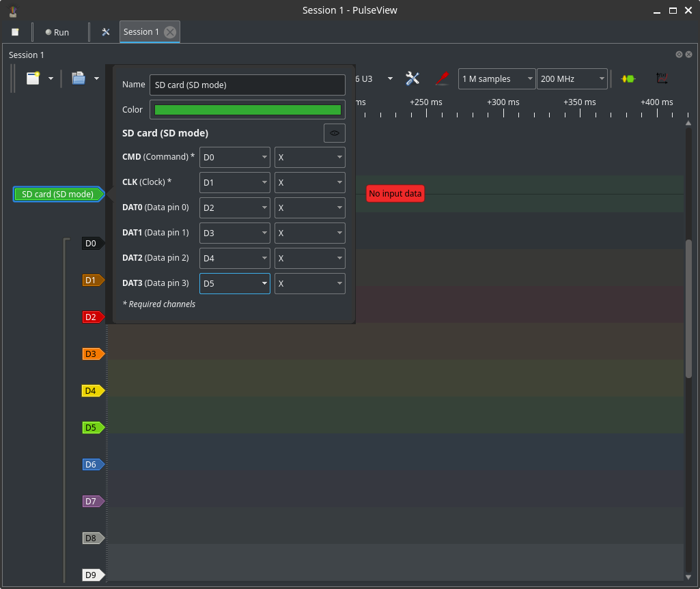700x589 pixels.
Task: Click the add protocol decoder icon
Action: (x=628, y=78)
